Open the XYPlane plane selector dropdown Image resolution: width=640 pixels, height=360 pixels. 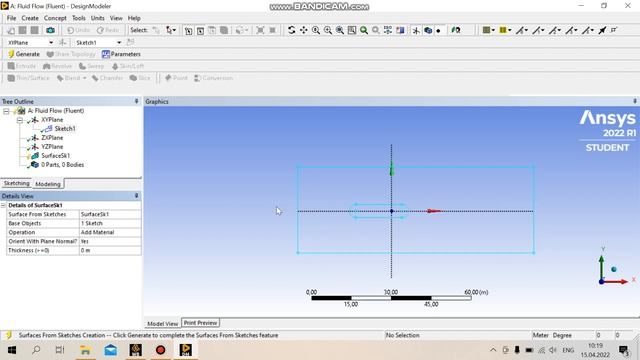click(51, 42)
